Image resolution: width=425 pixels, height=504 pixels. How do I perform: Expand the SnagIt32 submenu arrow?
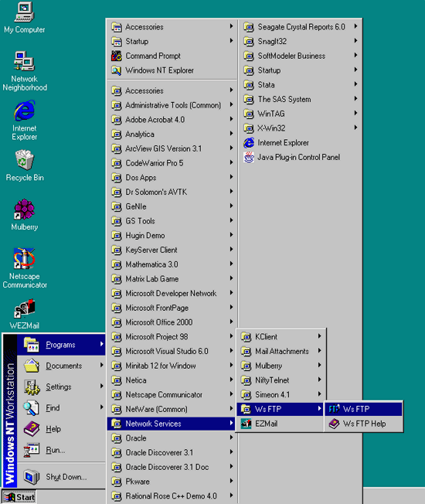355,41
